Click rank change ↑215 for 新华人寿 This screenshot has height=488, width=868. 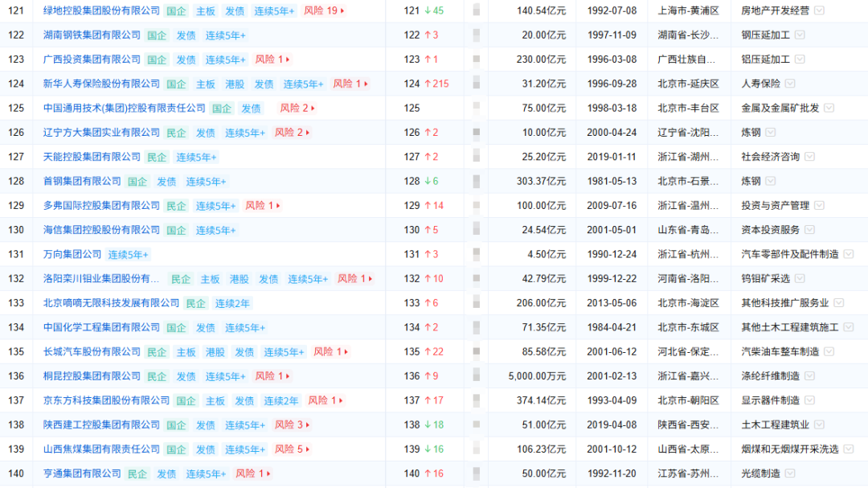tap(436, 84)
